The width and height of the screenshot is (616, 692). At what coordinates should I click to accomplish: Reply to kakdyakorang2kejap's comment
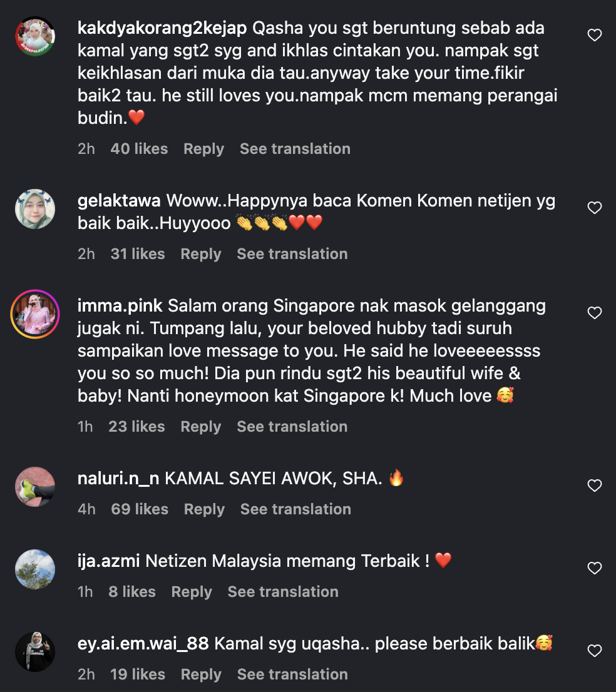(203, 149)
